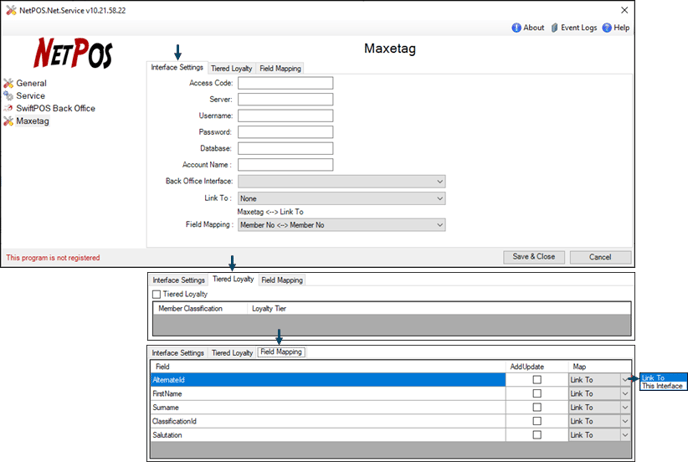
Task: Click into the Database field
Action: 285,148
